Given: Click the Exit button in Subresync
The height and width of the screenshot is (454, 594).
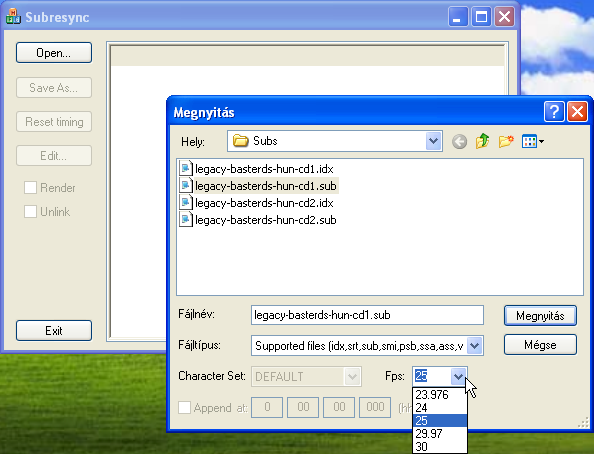Looking at the screenshot, I should coord(54,330).
